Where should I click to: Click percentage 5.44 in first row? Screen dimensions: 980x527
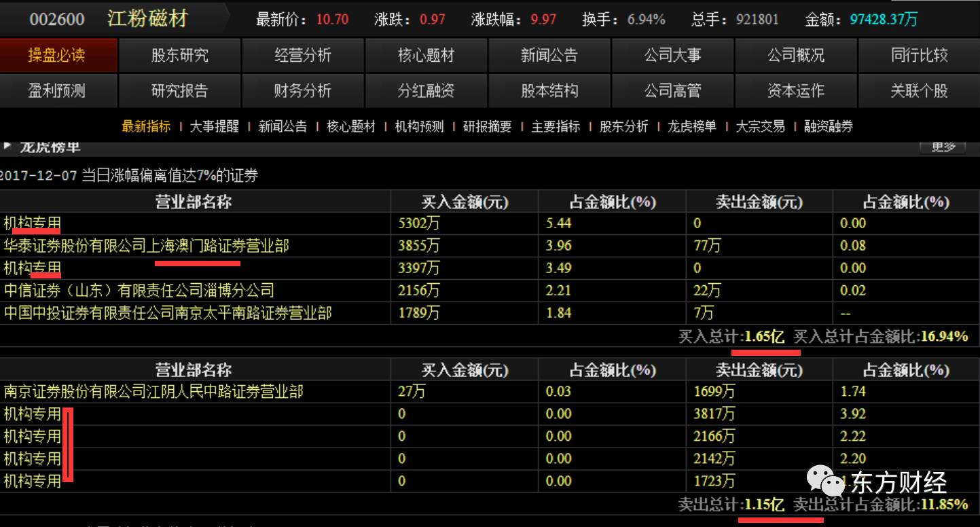pyautogui.click(x=559, y=223)
